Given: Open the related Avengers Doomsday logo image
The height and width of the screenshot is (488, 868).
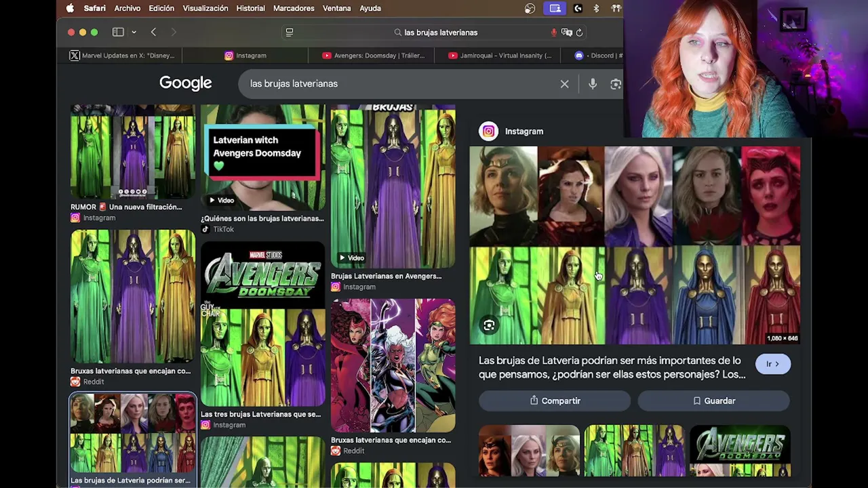Looking at the screenshot, I should tap(740, 451).
